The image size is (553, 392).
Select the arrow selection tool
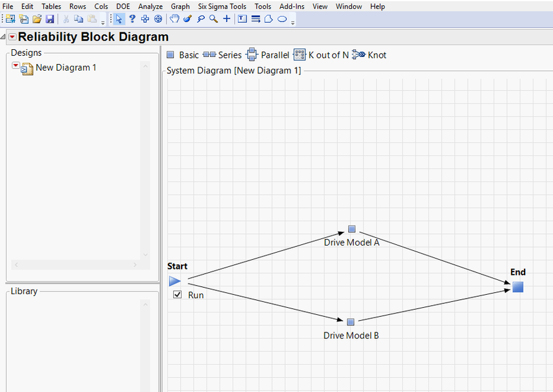point(119,19)
